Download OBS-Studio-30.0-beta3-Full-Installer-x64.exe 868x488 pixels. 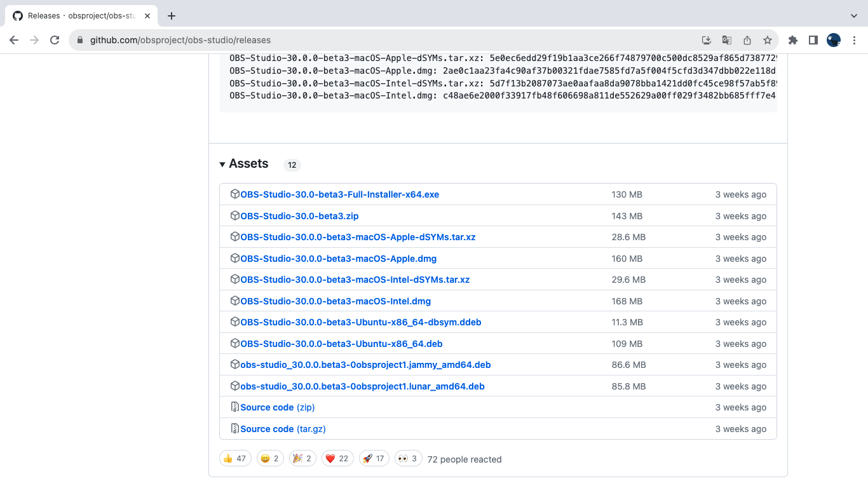[339, 194]
